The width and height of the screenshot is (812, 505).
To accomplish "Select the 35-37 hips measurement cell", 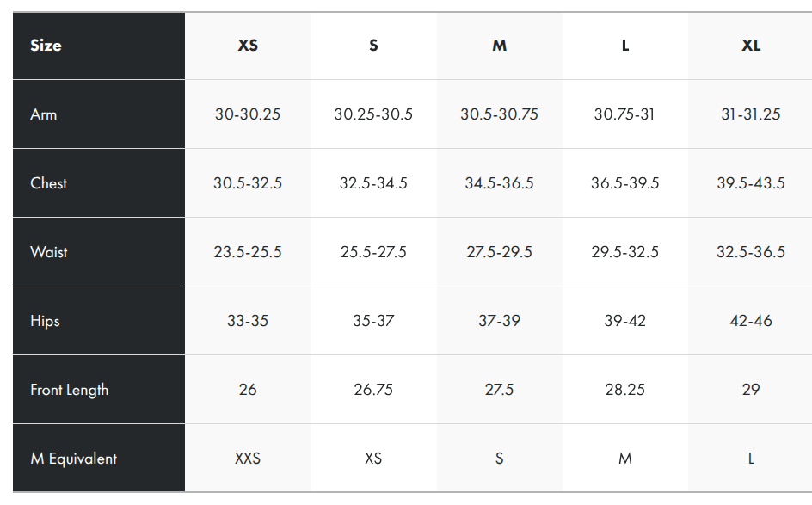I will click(373, 321).
